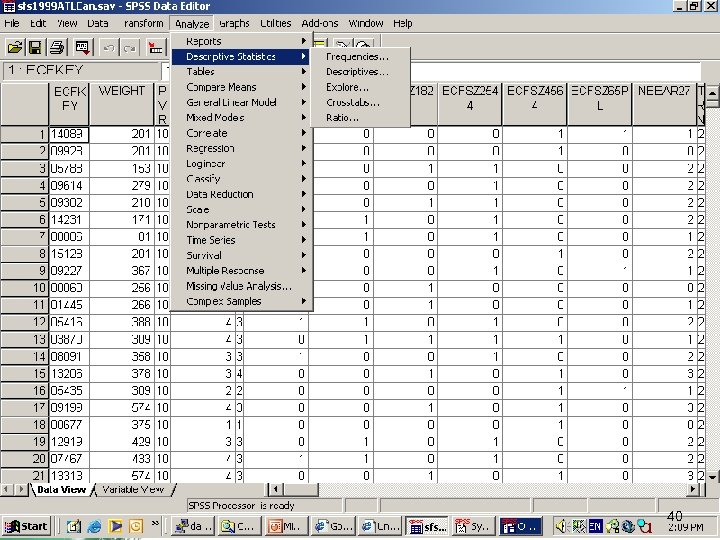Switch to the Data View tab
Image resolution: width=720 pixels, height=540 pixels.
tap(62, 489)
